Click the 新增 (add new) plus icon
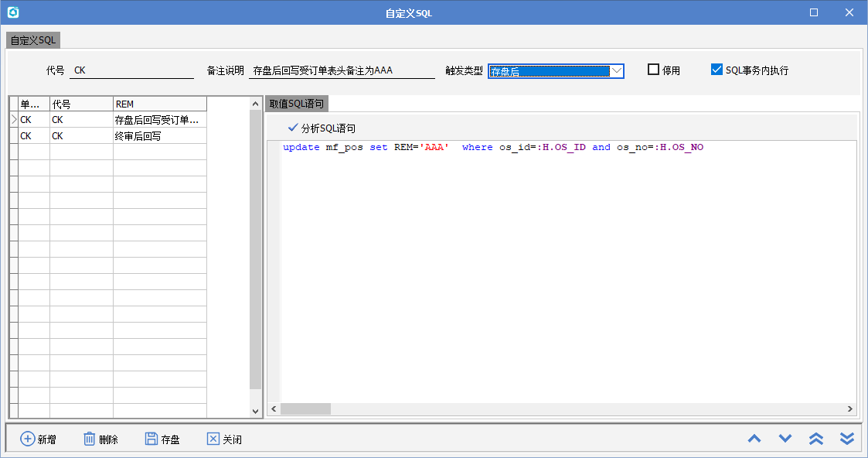The width and height of the screenshot is (868, 458). pos(27,439)
